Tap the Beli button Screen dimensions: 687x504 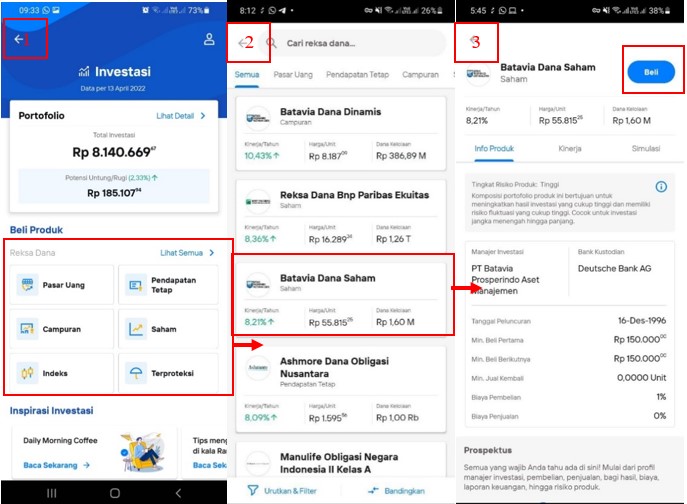[x=651, y=72]
